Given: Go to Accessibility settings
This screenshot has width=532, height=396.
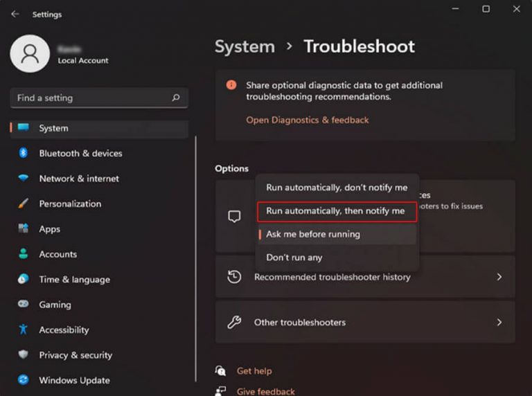Looking at the screenshot, I should (99, 330).
